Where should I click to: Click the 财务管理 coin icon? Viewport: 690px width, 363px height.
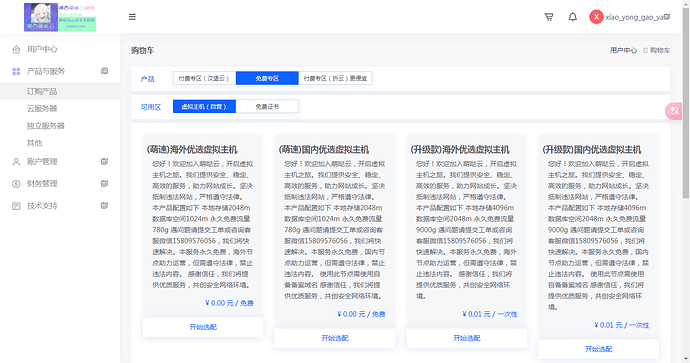pos(16,183)
